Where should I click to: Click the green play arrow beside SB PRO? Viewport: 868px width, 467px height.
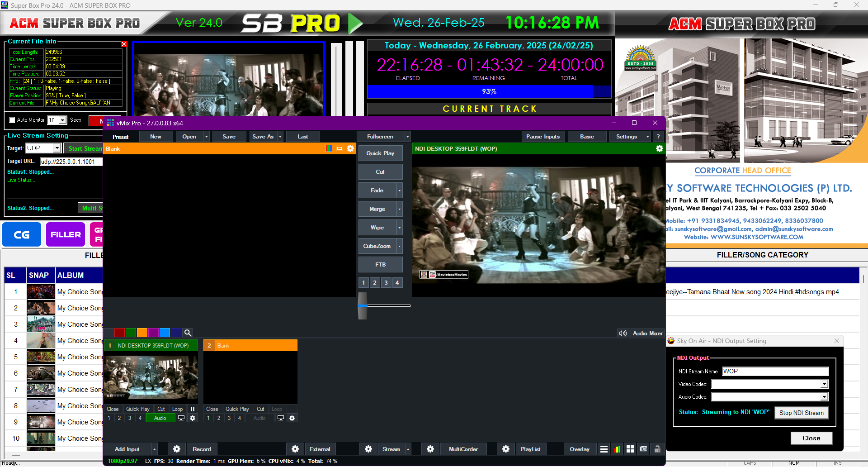pyautogui.click(x=355, y=23)
